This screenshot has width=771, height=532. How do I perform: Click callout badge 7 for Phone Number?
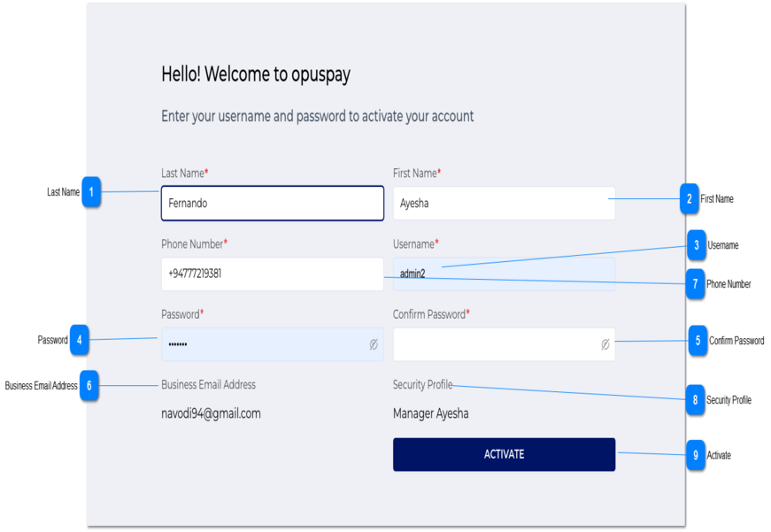click(696, 284)
